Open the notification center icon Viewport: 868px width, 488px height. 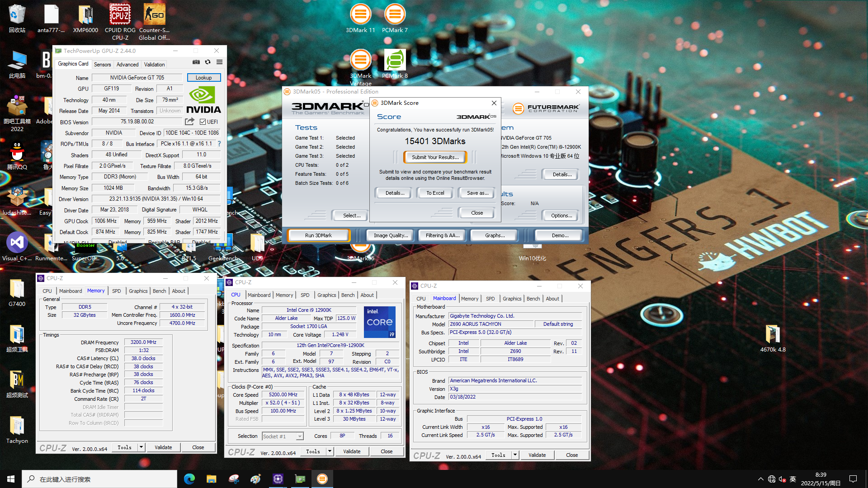(853, 479)
